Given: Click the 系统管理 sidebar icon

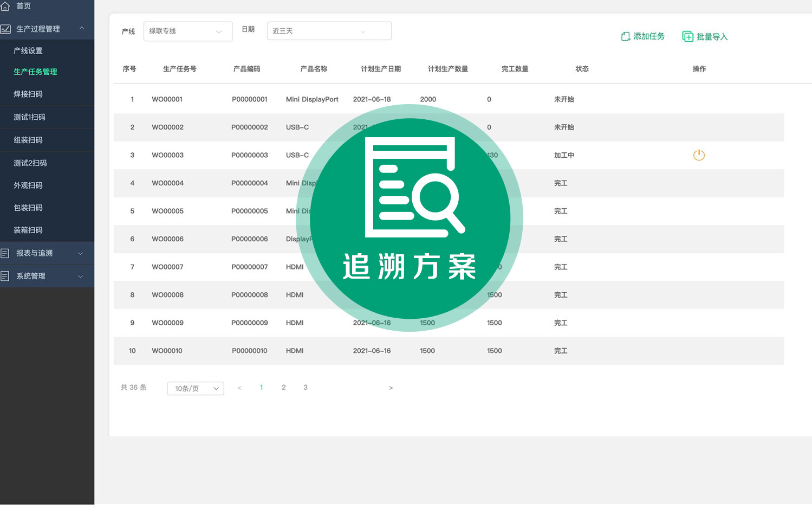Looking at the screenshot, I should point(4,275).
